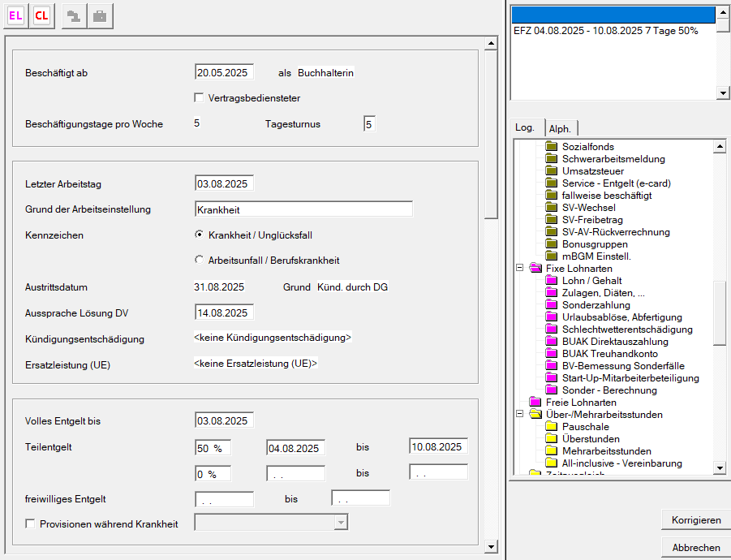This screenshot has height=560, width=731.
Task: Click the tree panel's scroll down arrow
Action: pyautogui.click(x=719, y=467)
